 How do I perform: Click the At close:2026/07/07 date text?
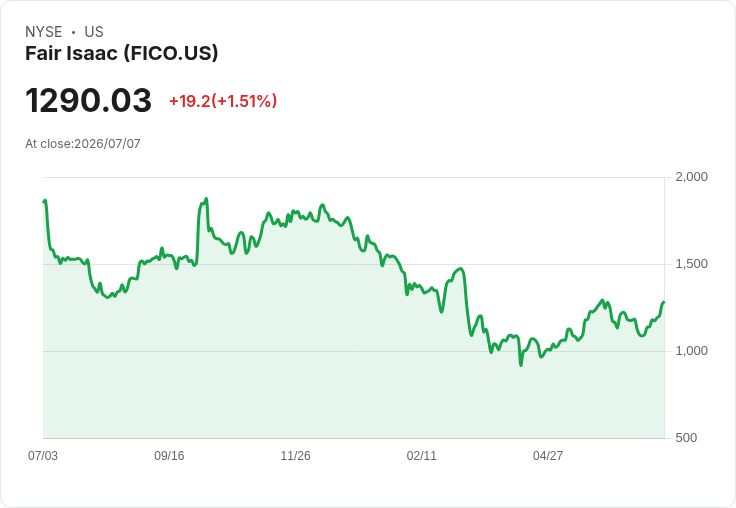(x=83, y=144)
